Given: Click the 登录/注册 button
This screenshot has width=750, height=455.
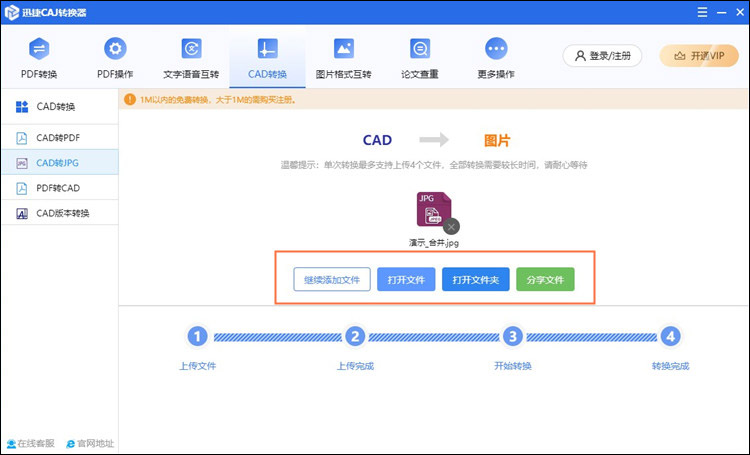Looking at the screenshot, I should (x=602, y=56).
